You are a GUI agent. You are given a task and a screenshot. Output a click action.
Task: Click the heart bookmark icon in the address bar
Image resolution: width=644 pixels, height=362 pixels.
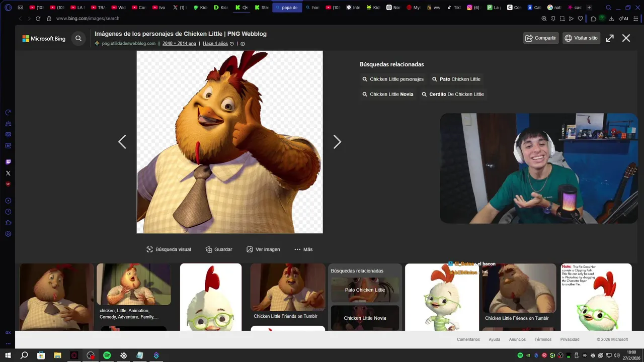[x=580, y=19]
